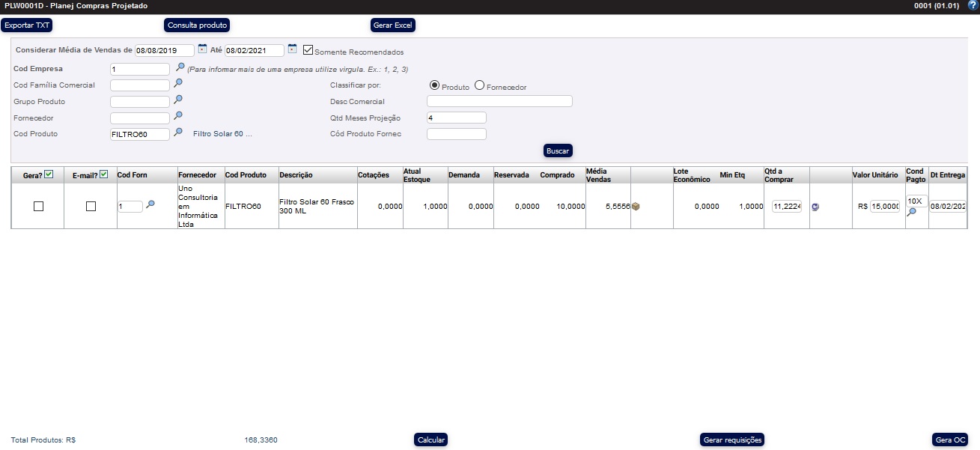Click Cod Empresa search magnifier

[180, 67]
